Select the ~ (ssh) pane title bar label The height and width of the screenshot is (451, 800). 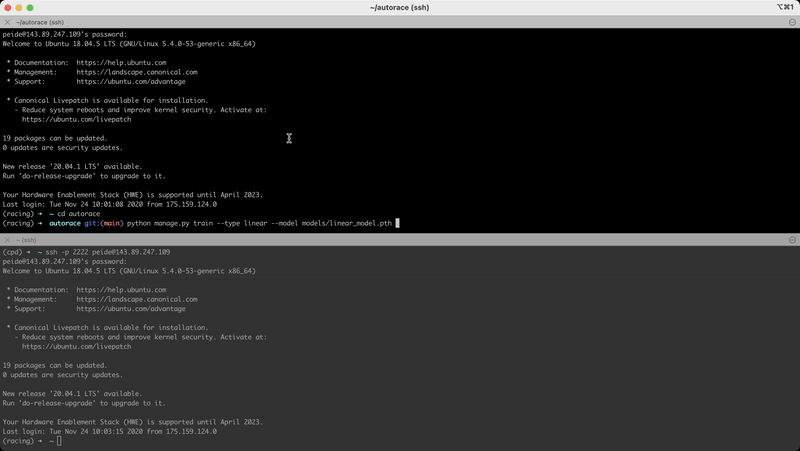coord(26,240)
